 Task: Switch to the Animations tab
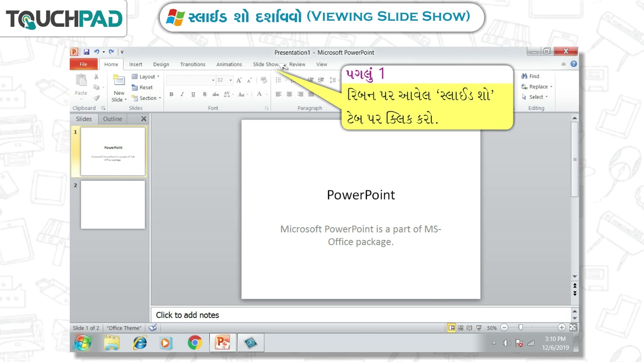pos(229,64)
